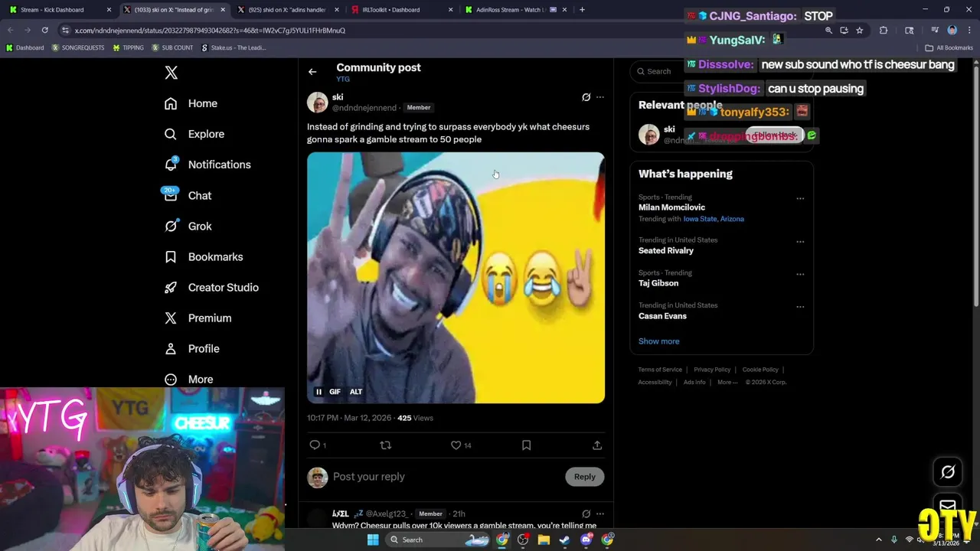The width and height of the screenshot is (980, 551).
Task: Open SONGREQUESTS bookmark
Action: point(77,47)
